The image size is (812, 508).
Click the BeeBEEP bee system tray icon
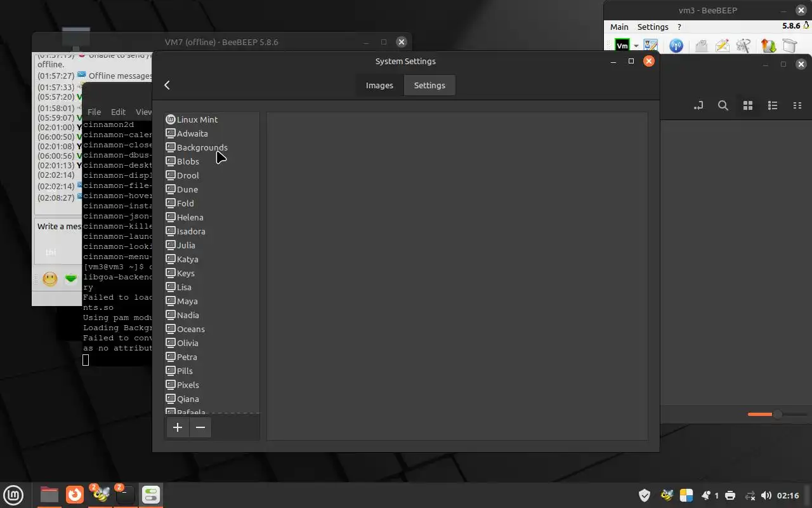(666, 495)
